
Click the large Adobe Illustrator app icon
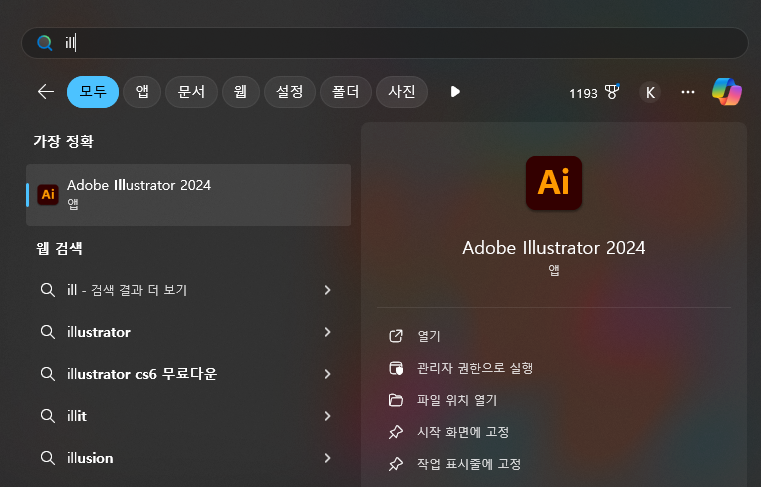tap(554, 183)
